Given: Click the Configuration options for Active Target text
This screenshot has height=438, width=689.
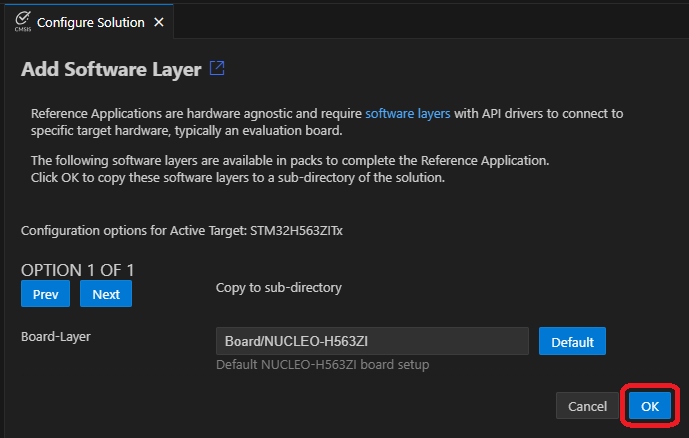Looking at the screenshot, I should point(127,230).
